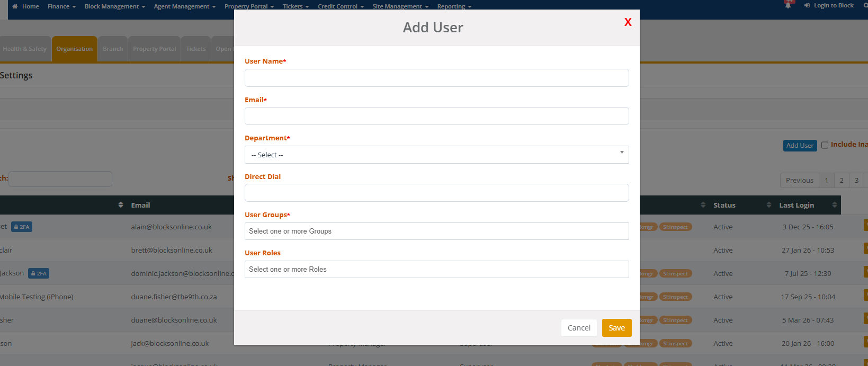The image size is (868, 366).
Task: Expand the Finance menu
Action: point(61,6)
